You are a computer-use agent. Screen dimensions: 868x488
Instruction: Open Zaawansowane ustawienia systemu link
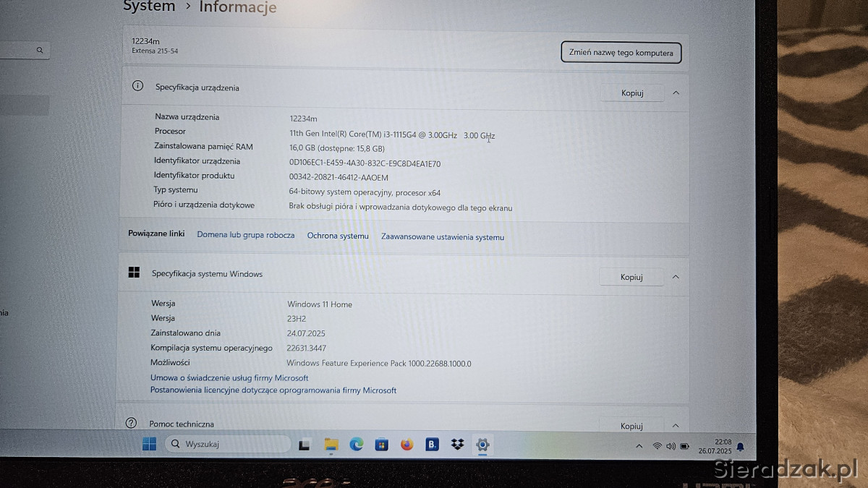pos(443,236)
